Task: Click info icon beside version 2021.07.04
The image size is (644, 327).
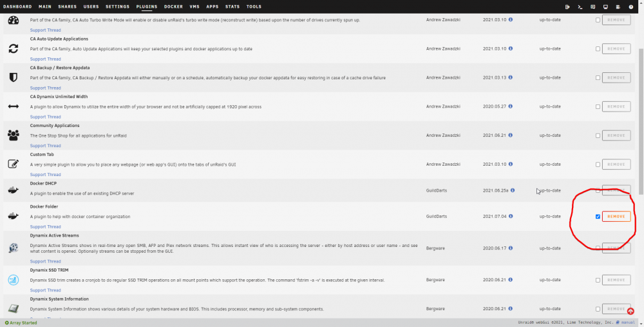Action: pyautogui.click(x=511, y=216)
